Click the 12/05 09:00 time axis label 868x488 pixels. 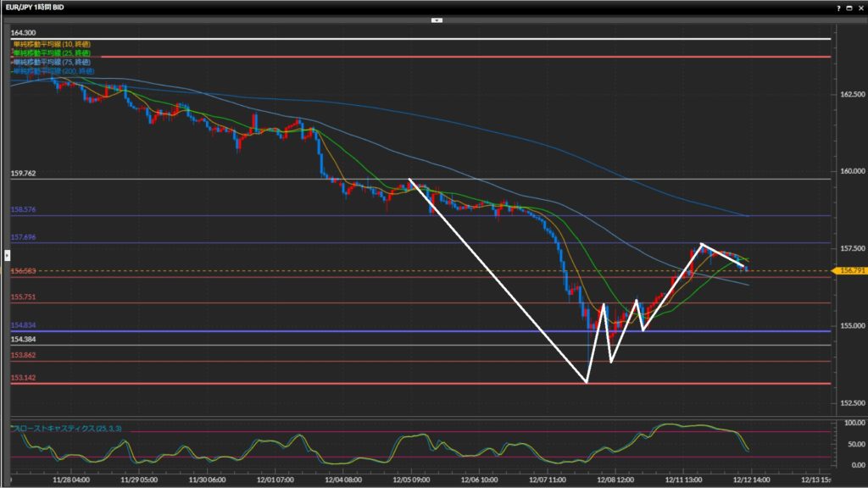coord(410,478)
